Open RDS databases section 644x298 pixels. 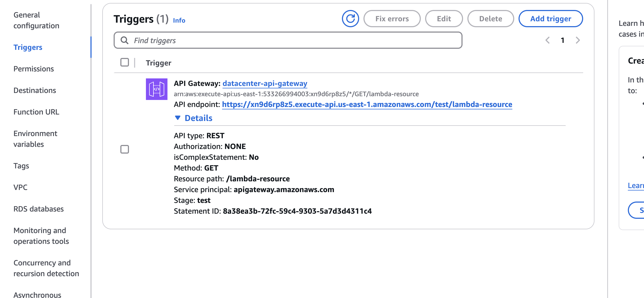[x=38, y=209]
